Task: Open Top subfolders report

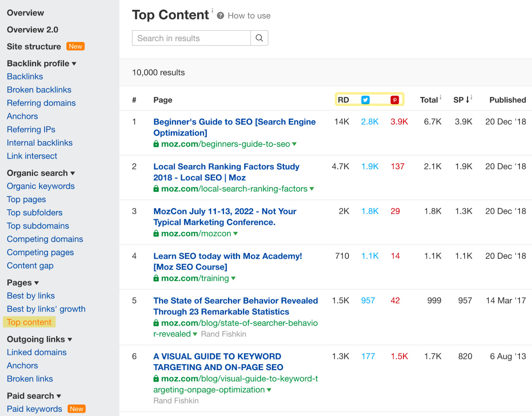Action: point(35,213)
